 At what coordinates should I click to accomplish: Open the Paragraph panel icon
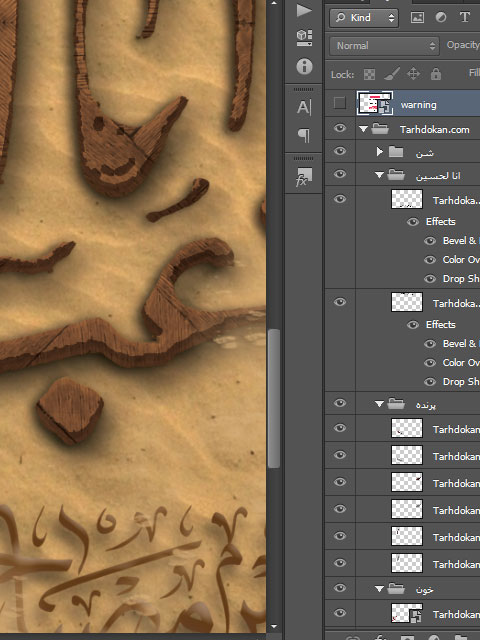[304, 135]
